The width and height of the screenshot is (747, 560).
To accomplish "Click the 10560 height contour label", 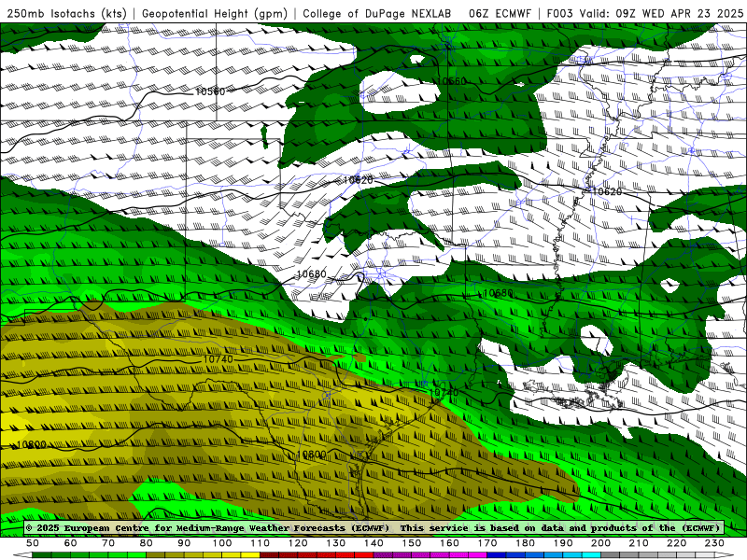I will click(x=210, y=91).
